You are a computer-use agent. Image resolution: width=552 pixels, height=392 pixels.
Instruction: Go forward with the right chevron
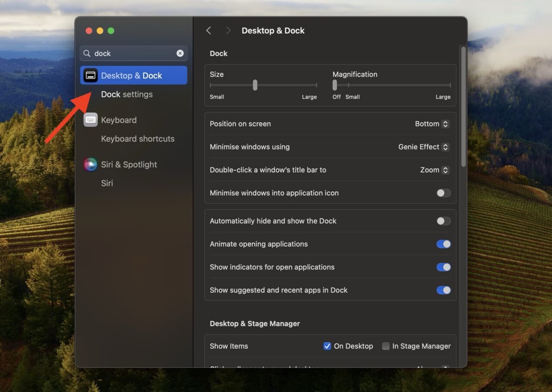(x=228, y=31)
